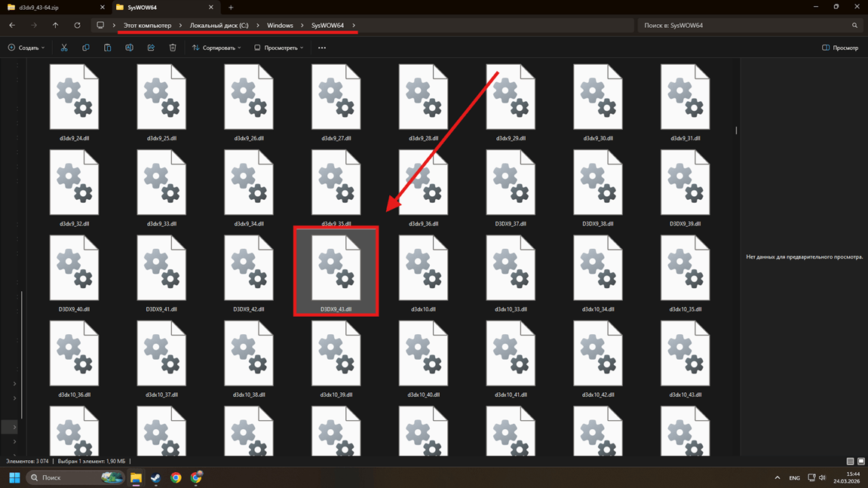Click the Copy icon in toolbar
This screenshot has width=868, height=488.
[86, 48]
